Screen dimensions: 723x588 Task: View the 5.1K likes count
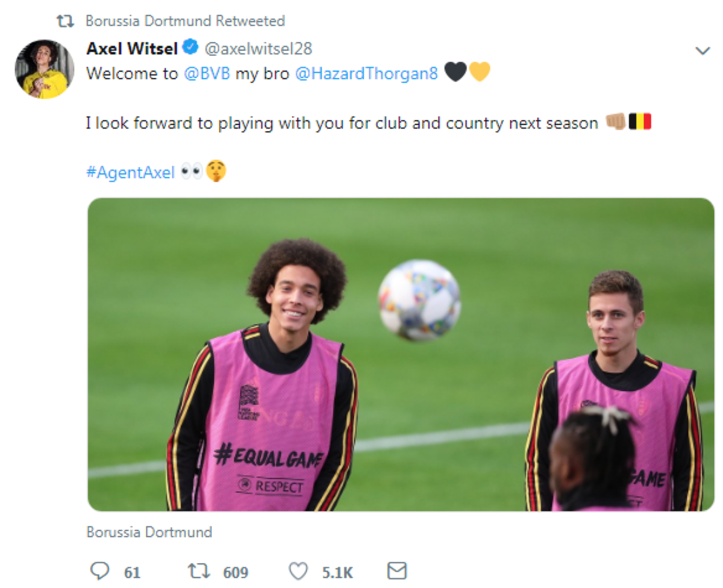pyautogui.click(x=337, y=572)
